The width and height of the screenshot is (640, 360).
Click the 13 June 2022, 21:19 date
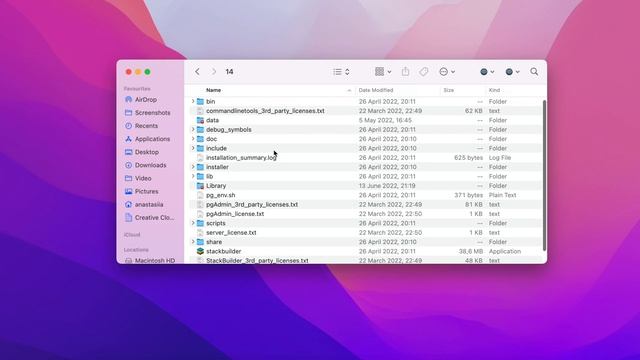[x=387, y=186]
